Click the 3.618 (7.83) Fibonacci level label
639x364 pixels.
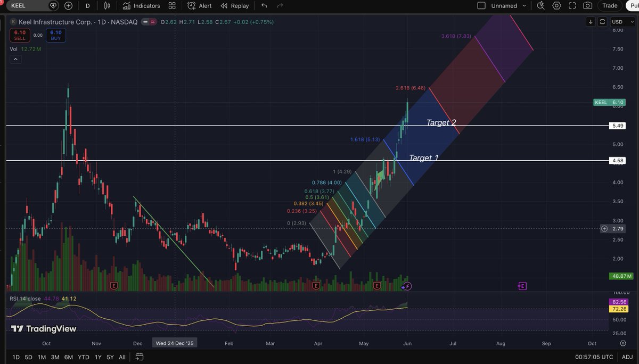tap(456, 36)
